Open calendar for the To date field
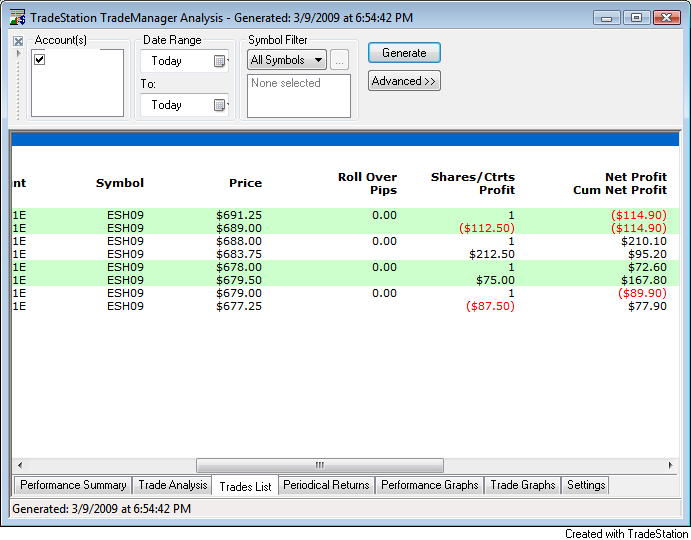Image resolution: width=691 pixels, height=540 pixels. [219, 105]
